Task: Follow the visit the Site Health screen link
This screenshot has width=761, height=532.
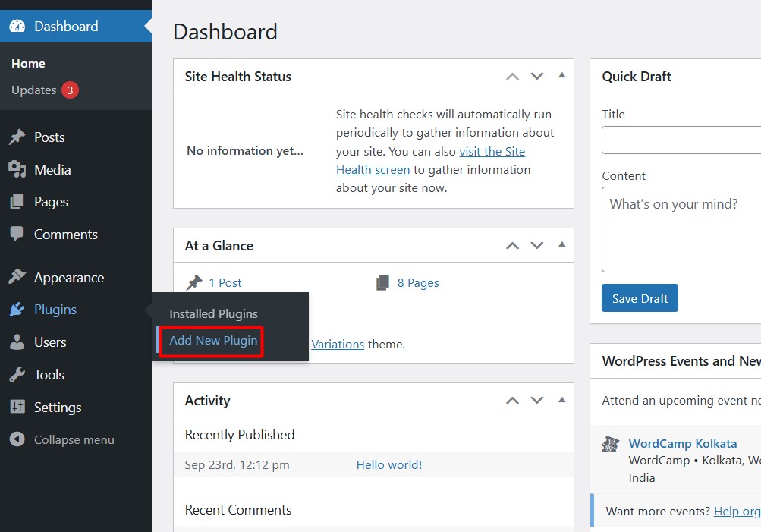Action: click(430, 161)
